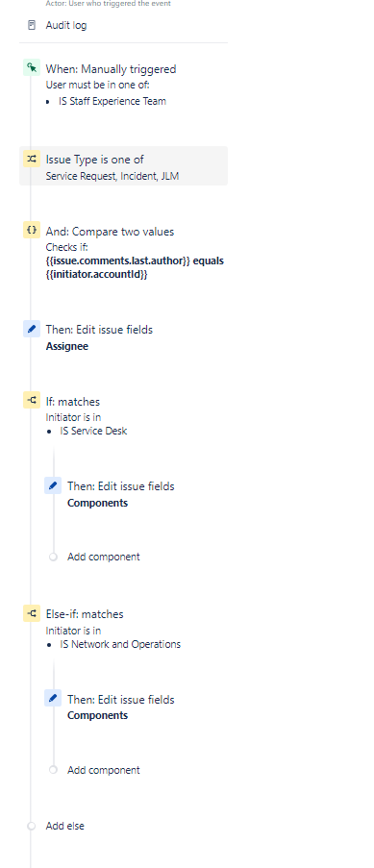Screen dimensions: 374x868
Task: Add component under IS Service Desk branch
Action: point(103,557)
